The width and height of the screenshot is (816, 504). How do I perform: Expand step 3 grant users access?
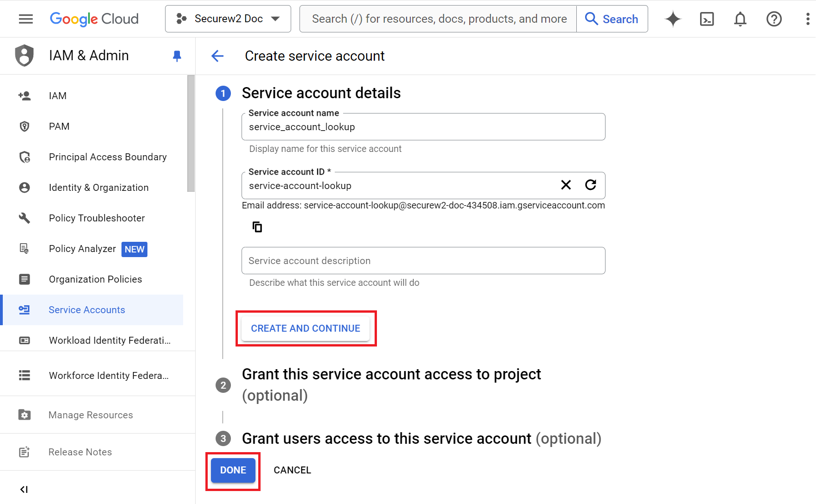click(421, 438)
